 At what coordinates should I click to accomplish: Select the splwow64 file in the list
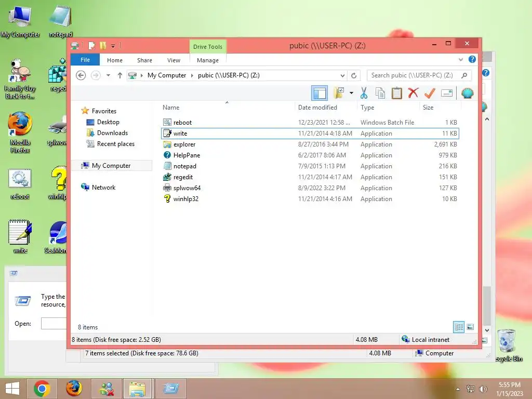tap(310, 188)
